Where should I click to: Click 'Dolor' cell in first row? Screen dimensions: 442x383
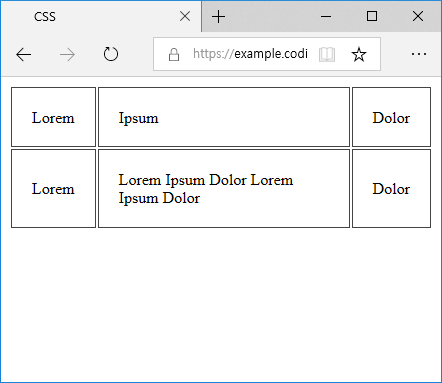[x=391, y=117]
